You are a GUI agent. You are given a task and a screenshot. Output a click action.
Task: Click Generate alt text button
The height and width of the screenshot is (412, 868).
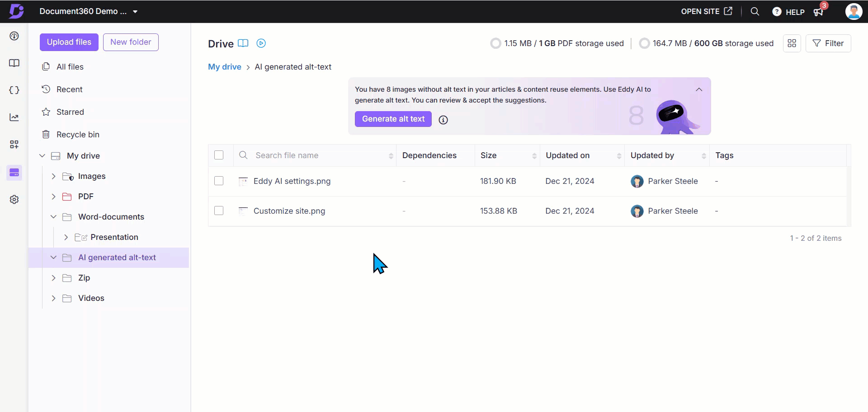point(393,119)
